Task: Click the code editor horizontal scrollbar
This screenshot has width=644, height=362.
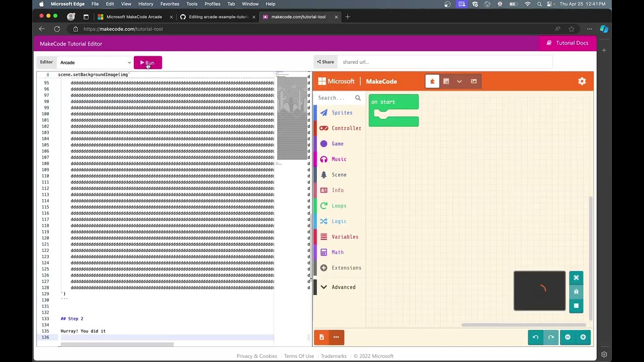Action: pos(117,345)
